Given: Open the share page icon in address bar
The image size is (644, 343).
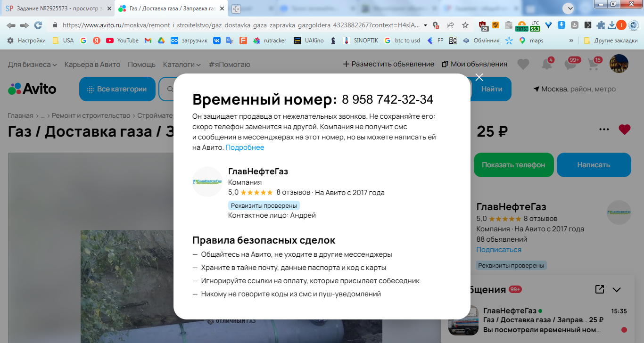Looking at the screenshot, I should [450, 25].
